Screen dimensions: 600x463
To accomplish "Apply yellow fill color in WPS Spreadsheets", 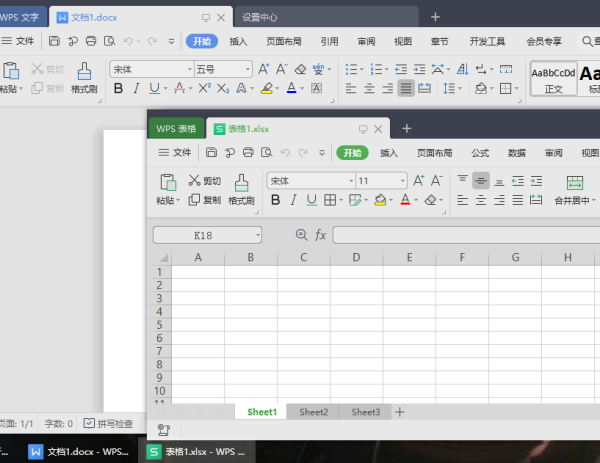I will [x=380, y=200].
